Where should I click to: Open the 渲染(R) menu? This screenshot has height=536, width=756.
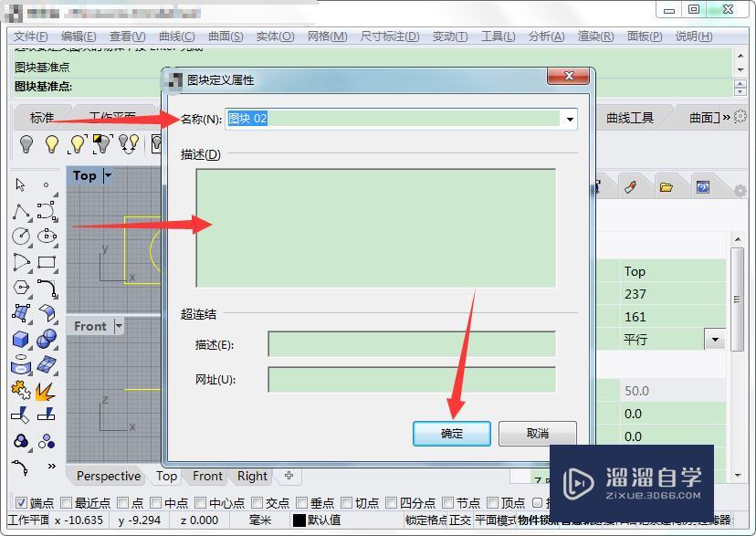tap(595, 37)
